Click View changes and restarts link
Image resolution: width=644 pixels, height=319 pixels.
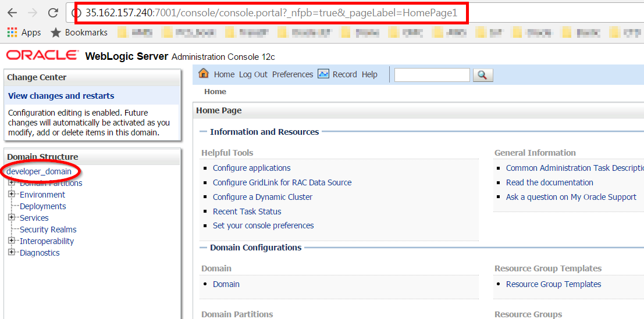click(61, 96)
